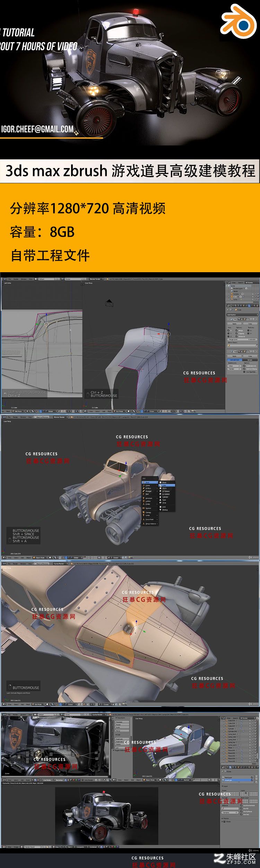260x868 pixels.
Task: Choose the UV Sphere primitive icon
Action: (x=161, y=491)
